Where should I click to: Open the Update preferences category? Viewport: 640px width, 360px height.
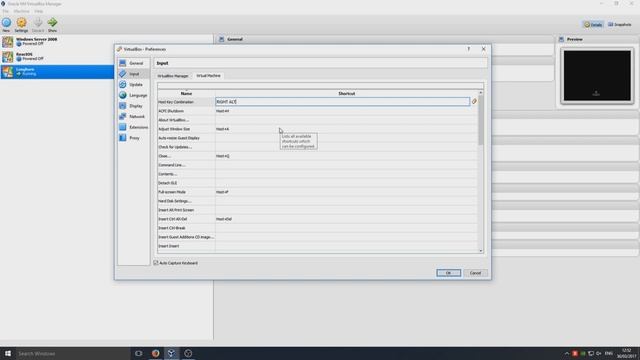[x=133, y=84]
